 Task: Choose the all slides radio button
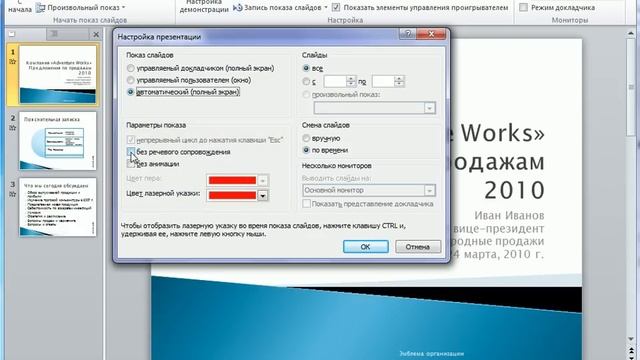[306, 68]
